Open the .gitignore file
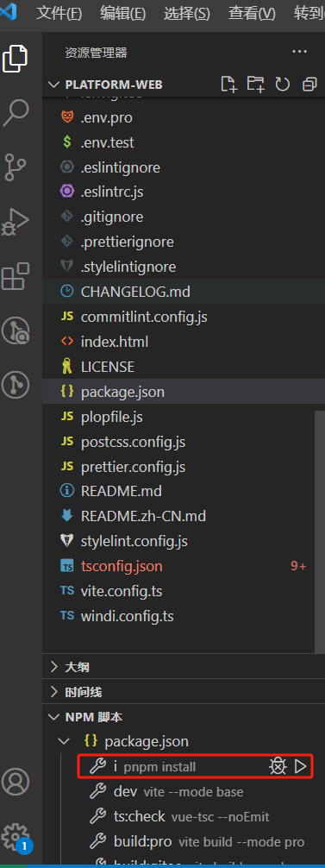325x868 pixels. click(x=184, y=217)
